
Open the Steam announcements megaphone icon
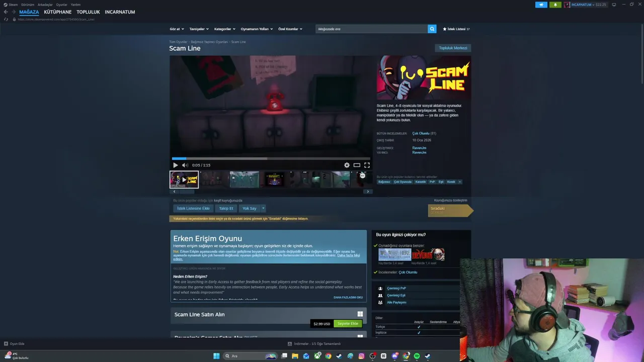click(x=541, y=5)
